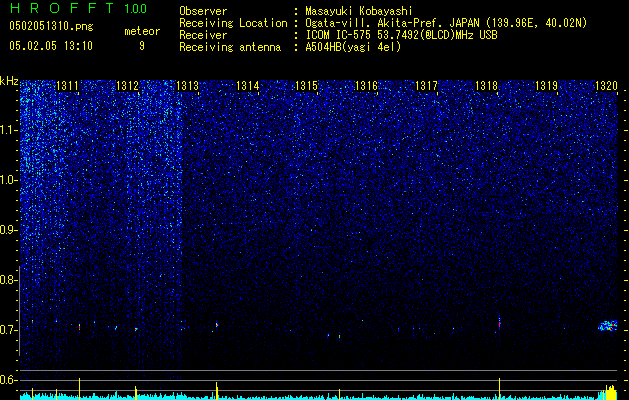This screenshot has height=400, width=629.
Task: Click the 'meteor' count label
Action: (142, 31)
